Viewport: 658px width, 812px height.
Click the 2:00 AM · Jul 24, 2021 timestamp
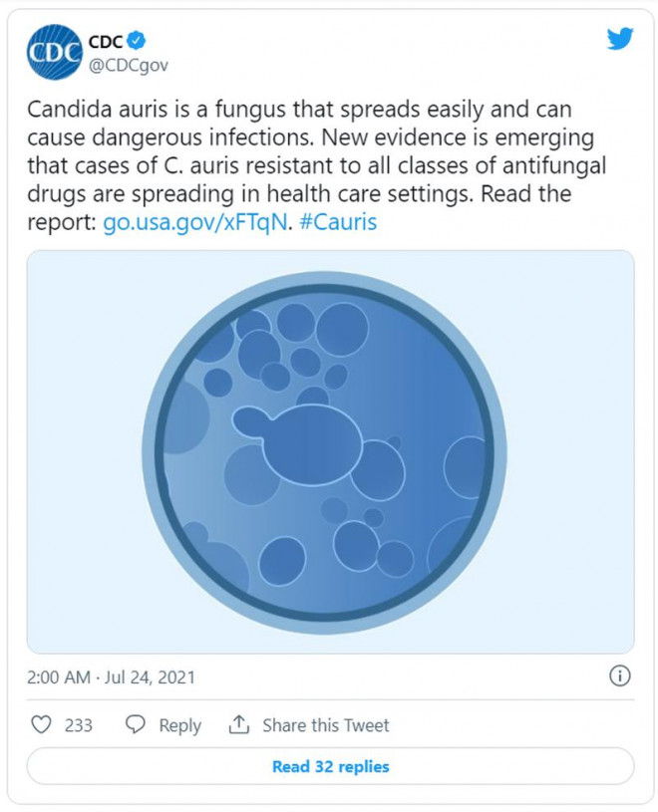click(x=111, y=677)
